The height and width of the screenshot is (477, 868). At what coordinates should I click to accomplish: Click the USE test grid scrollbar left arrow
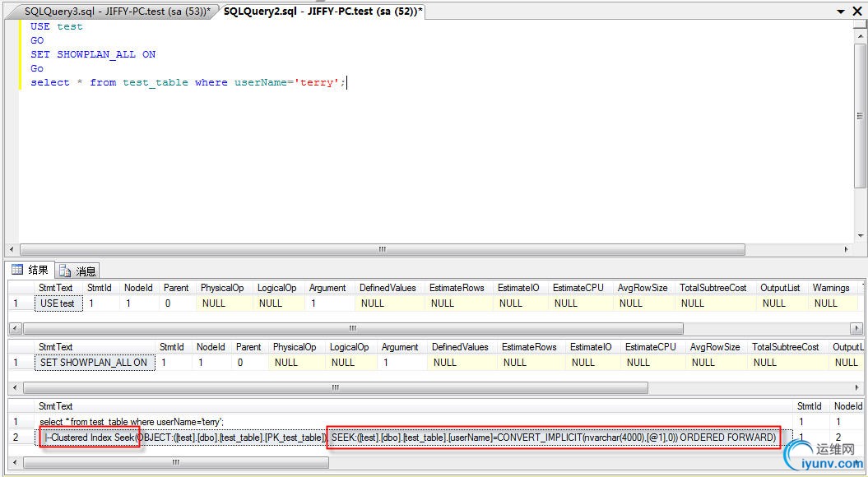click(x=15, y=328)
